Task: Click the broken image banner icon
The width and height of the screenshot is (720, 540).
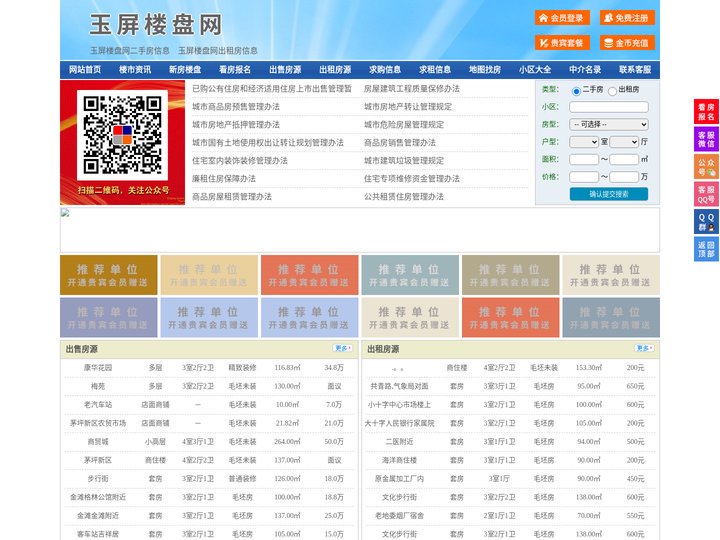Action: pos(65,213)
